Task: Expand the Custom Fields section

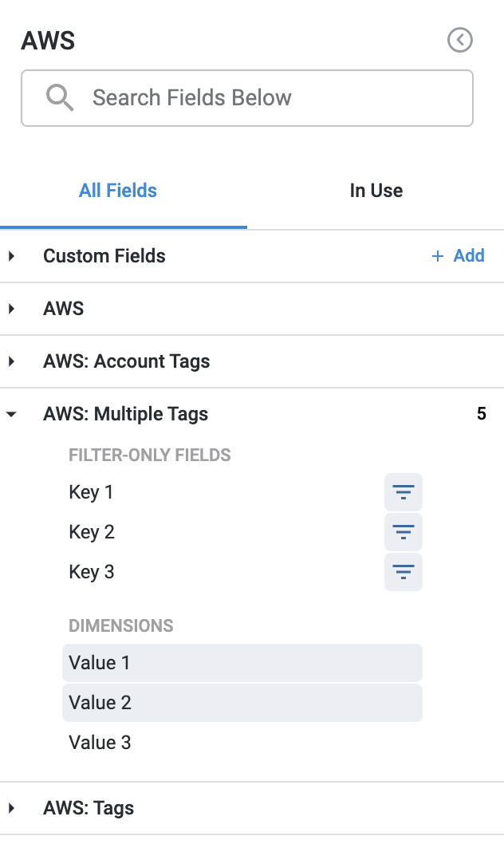Action: point(12,256)
